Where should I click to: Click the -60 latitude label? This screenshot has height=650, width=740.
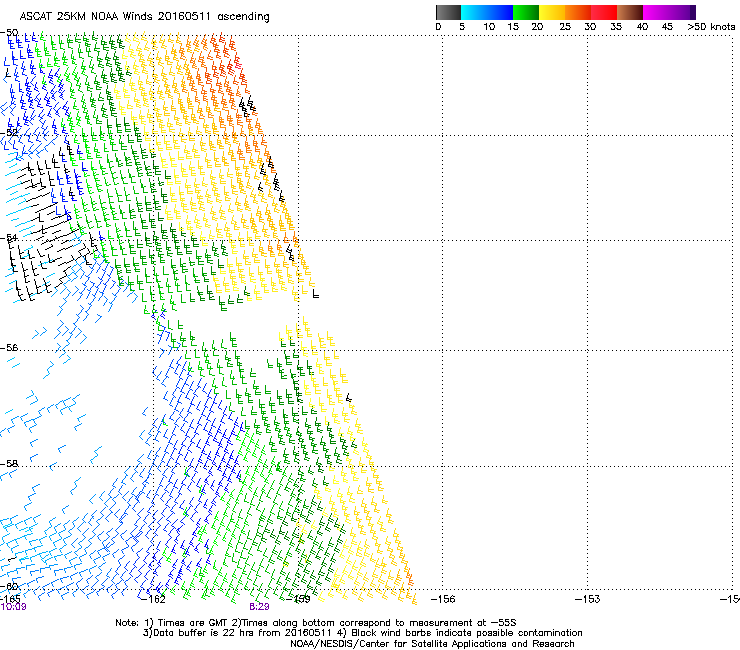coord(9,586)
